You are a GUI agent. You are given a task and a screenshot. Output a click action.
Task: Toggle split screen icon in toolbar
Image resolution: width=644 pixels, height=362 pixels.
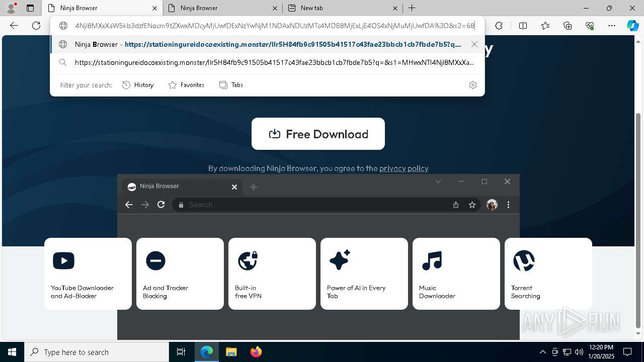pyautogui.click(x=523, y=26)
